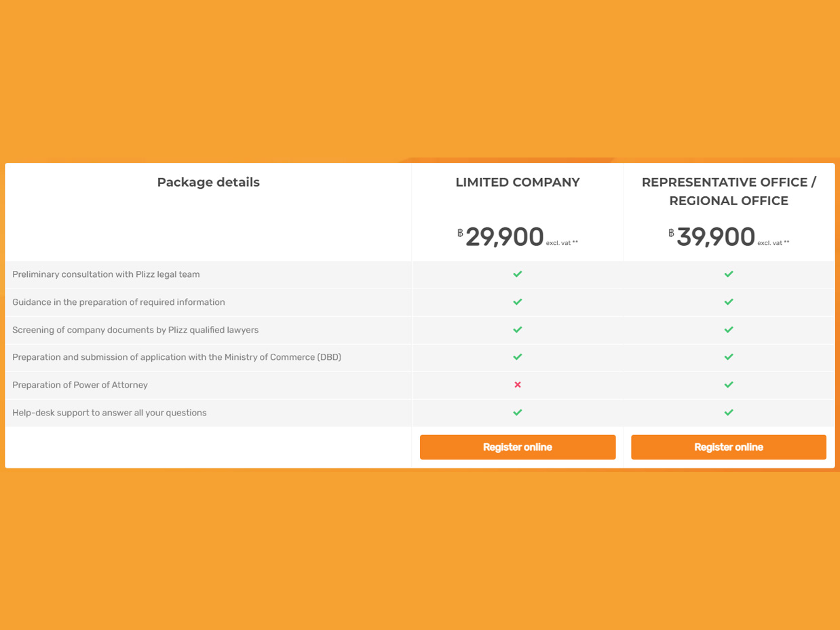Click the 39,900 baht price
The height and width of the screenshot is (630, 840).
pos(716,237)
